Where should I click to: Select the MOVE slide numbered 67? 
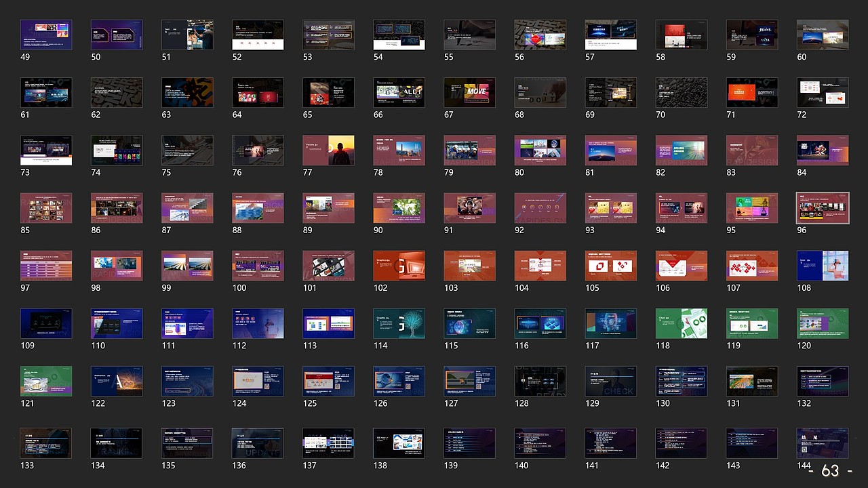point(469,92)
